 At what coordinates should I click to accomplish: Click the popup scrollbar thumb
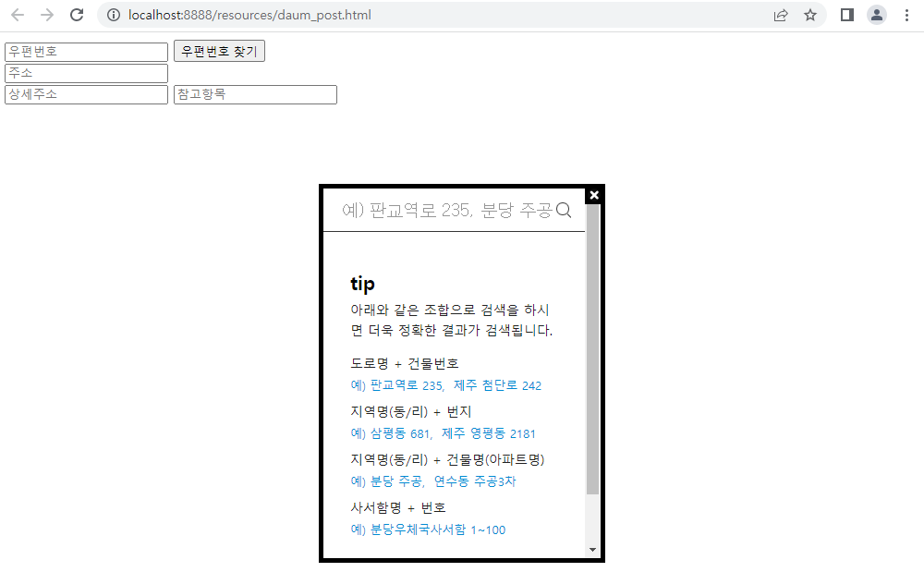click(593, 349)
